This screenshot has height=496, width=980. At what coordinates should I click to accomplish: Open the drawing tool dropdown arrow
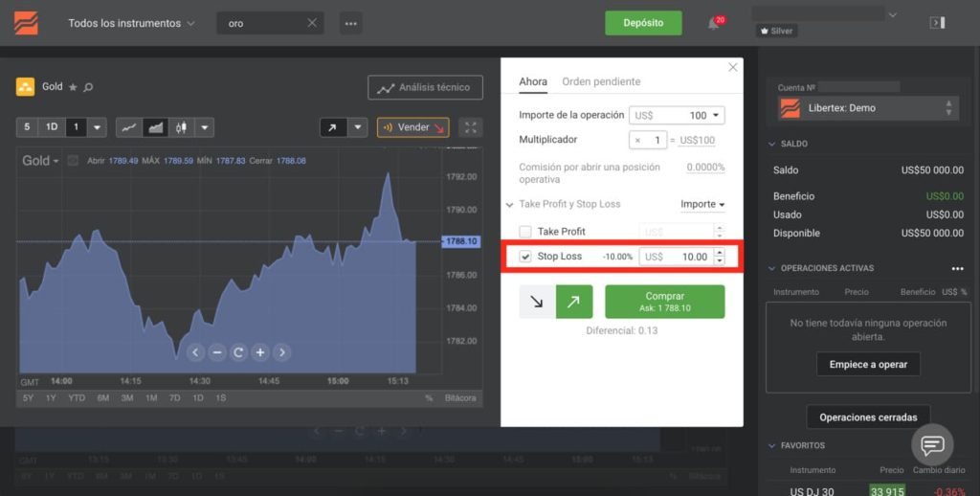tap(358, 127)
